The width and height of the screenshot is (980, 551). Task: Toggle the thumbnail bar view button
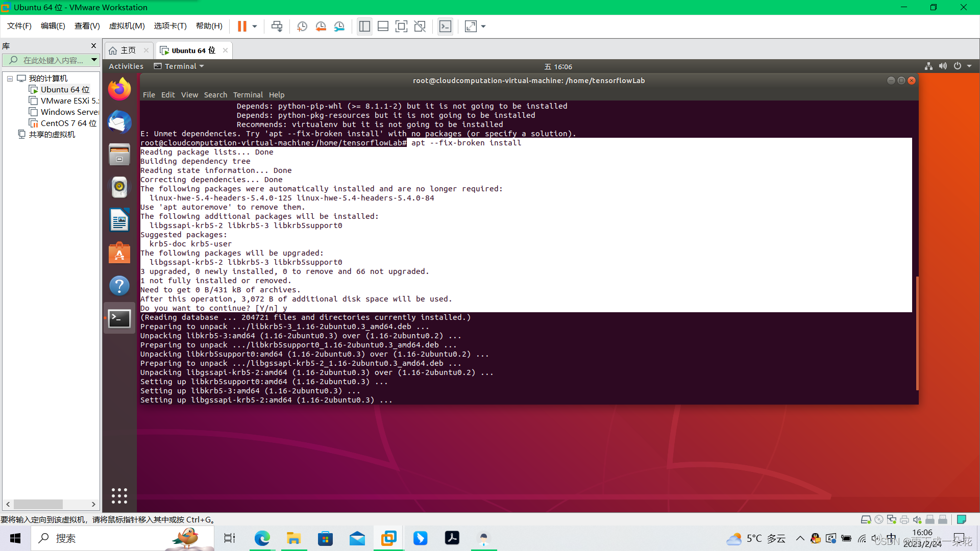pyautogui.click(x=383, y=27)
